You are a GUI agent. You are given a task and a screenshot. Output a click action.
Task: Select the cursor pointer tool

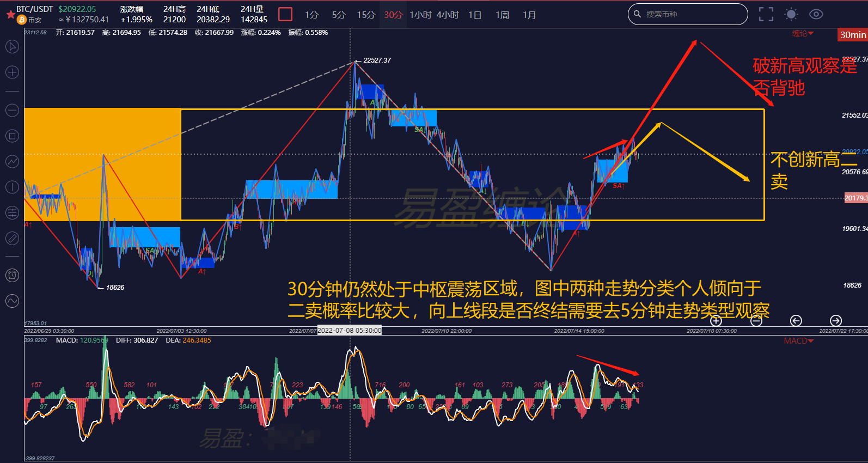(12, 47)
